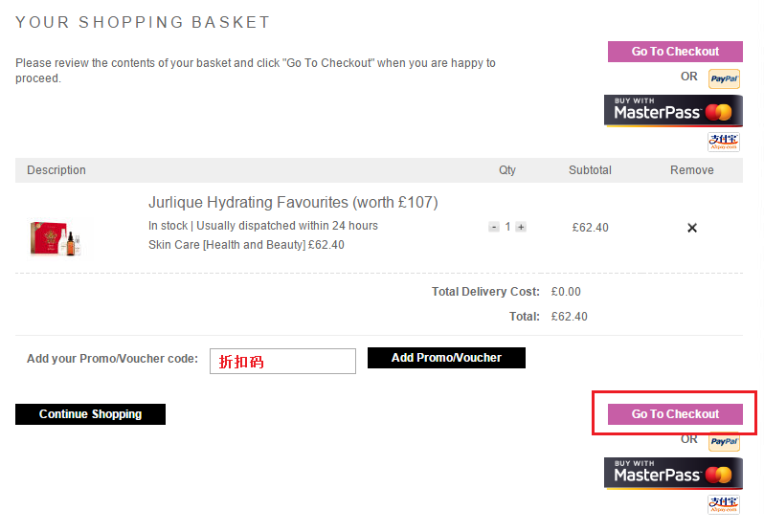Click the Description column header
Screen dimensions: 764x532
point(56,170)
